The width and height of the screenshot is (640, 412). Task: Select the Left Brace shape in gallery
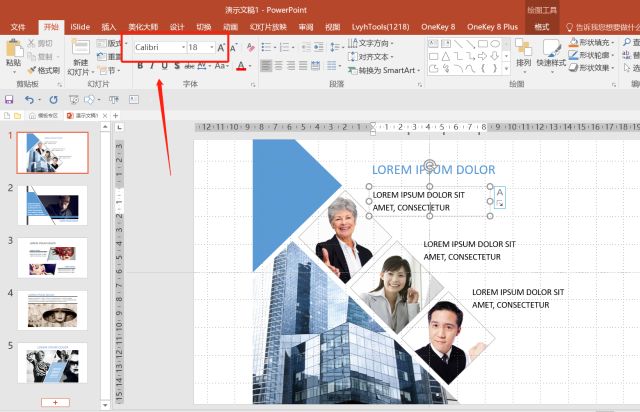pyautogui.click(x=482, y=69)
